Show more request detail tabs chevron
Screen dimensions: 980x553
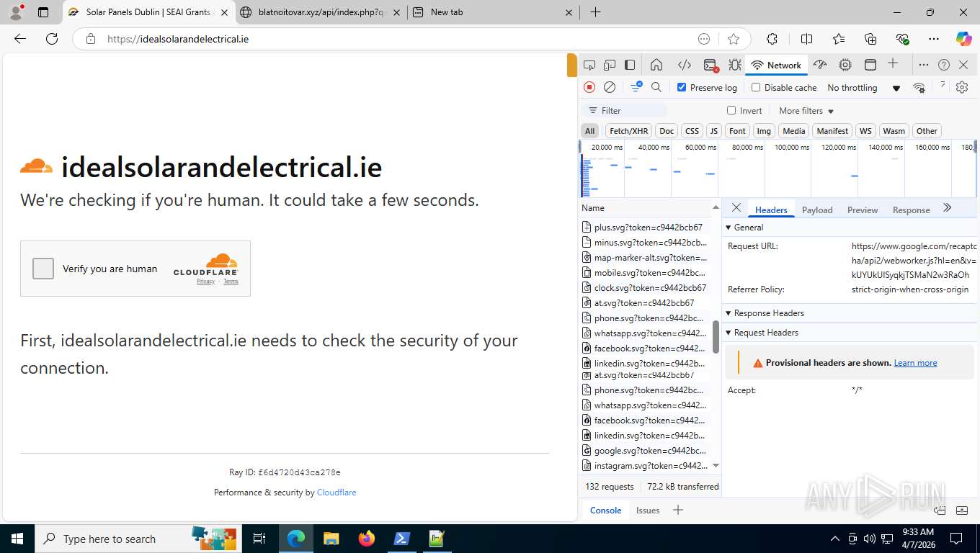(948, 208)
